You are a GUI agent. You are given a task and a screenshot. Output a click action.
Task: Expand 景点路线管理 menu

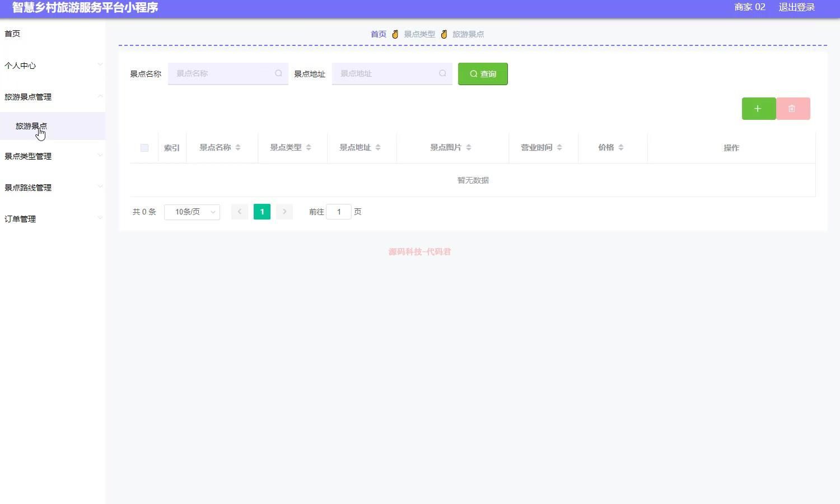click(53, 188)
